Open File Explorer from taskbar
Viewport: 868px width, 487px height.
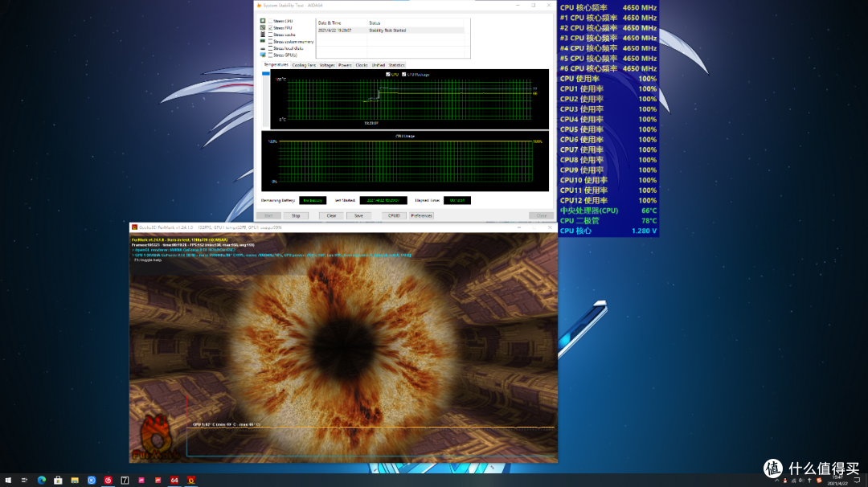click(x=75, y=481)
